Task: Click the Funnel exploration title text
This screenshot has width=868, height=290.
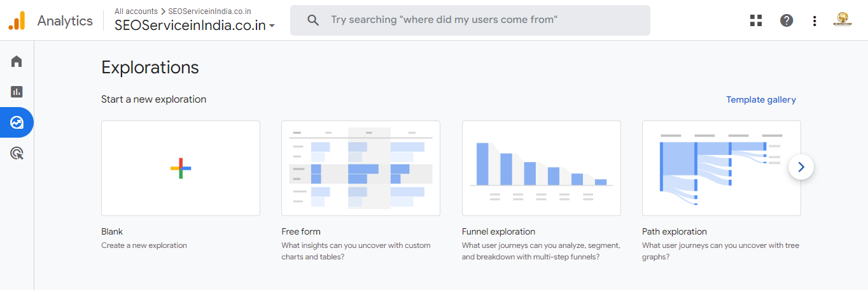Action: coord(498,231)
